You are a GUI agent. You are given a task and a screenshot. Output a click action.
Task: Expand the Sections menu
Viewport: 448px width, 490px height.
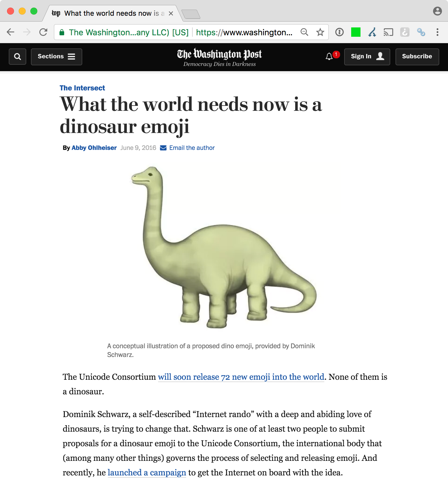click(57, 57)
